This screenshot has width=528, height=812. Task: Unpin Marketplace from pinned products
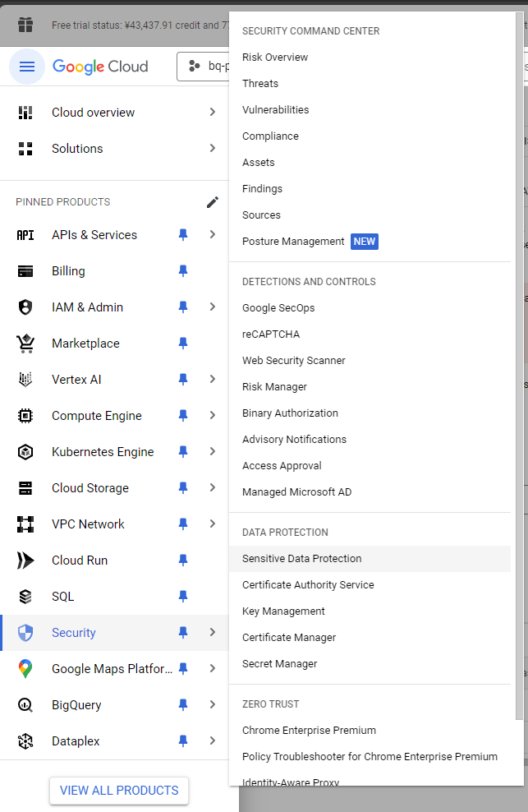click(183, 344)
